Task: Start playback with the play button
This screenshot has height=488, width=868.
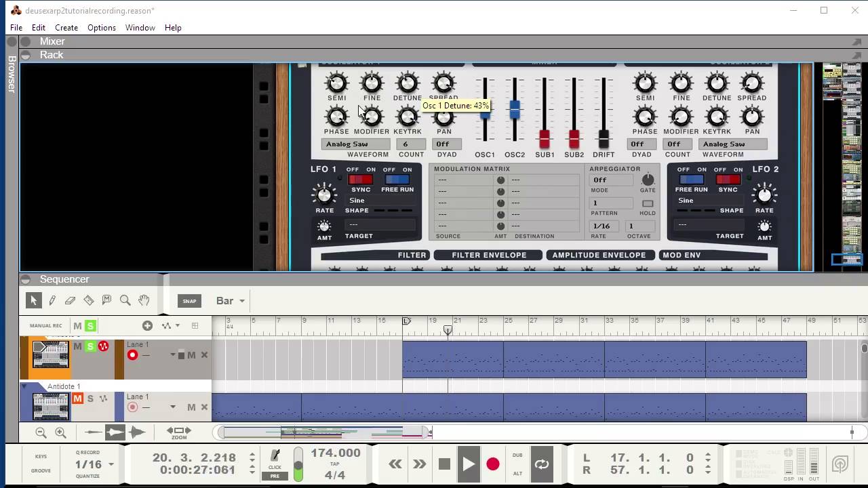Action: [469, 464]
